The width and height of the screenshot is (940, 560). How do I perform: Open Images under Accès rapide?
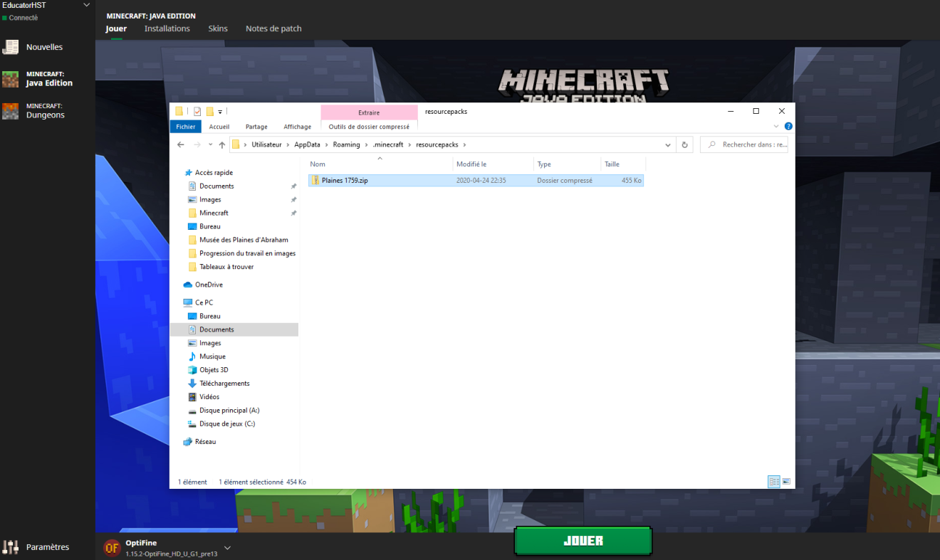click(x=210, y=200)
